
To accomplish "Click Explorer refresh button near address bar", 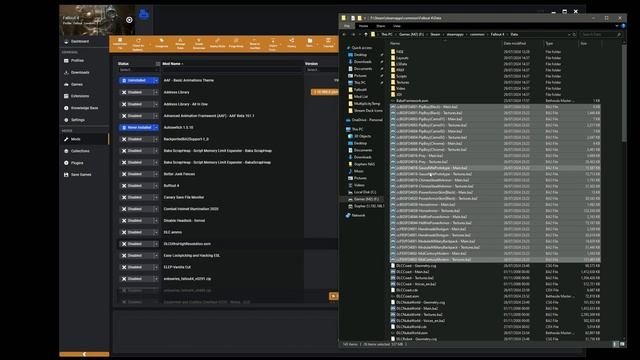I will tap(574, 34).
